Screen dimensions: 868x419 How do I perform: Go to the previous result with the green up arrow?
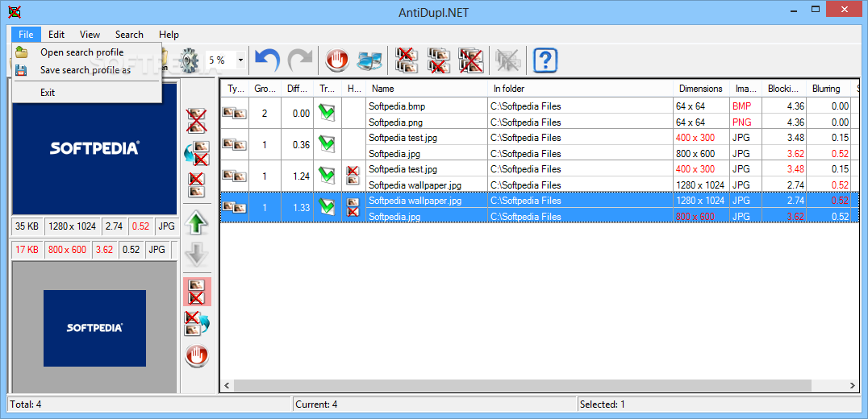[197, 223]
